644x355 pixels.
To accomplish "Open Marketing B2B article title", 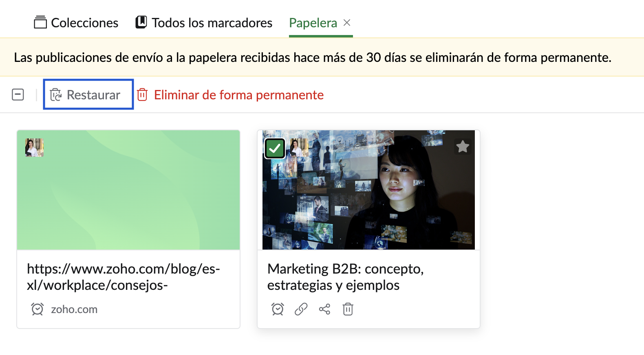I will tap(346, 277).
